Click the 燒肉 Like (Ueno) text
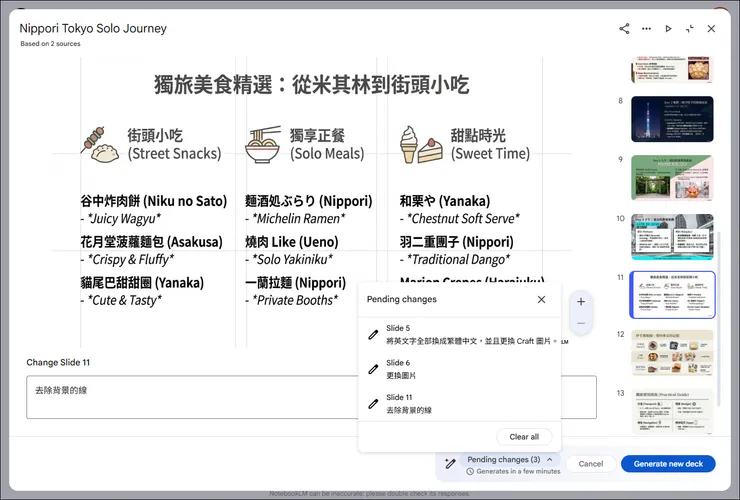The image size is (740, 500). click(x=292, y=242)
